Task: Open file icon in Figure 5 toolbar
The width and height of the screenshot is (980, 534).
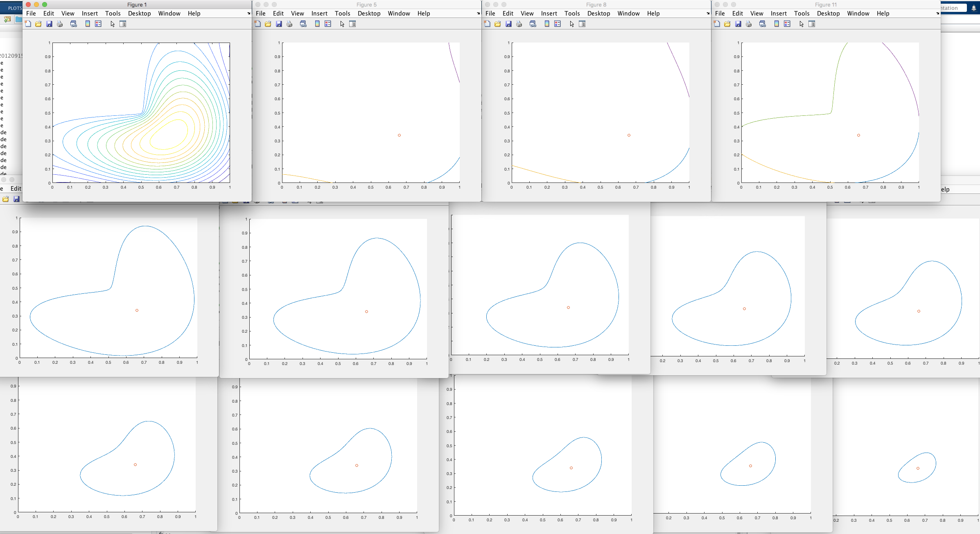Action: point(268,24)
